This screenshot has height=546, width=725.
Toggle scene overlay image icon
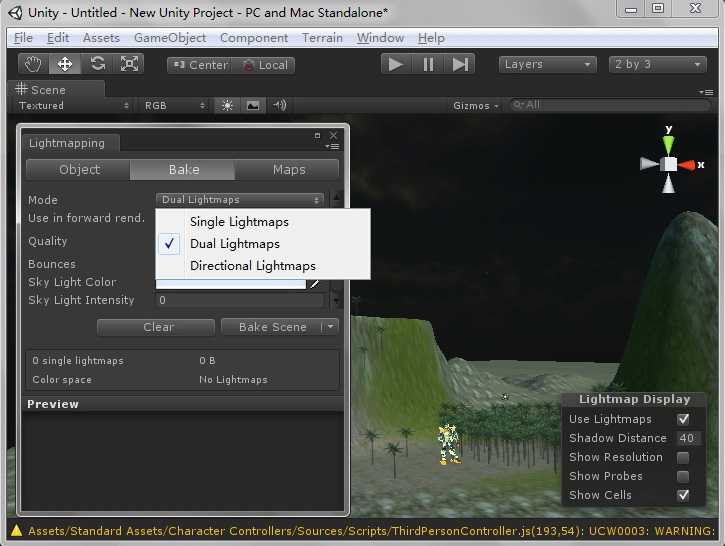[253, 105]
